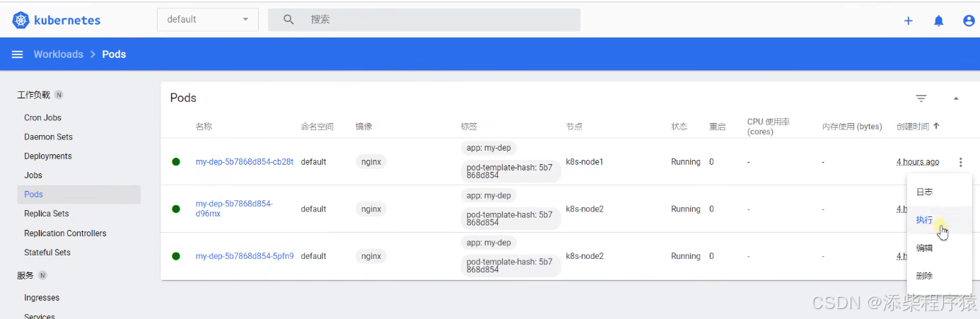Click into the 搜索 search field
Screen dimensions: 980x319
[424, 20]
